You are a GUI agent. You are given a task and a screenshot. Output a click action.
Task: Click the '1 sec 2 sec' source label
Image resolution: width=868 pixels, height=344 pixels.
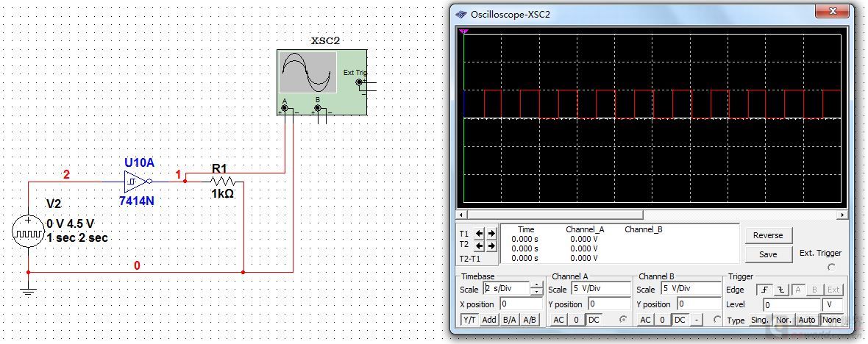coord(77,238)
